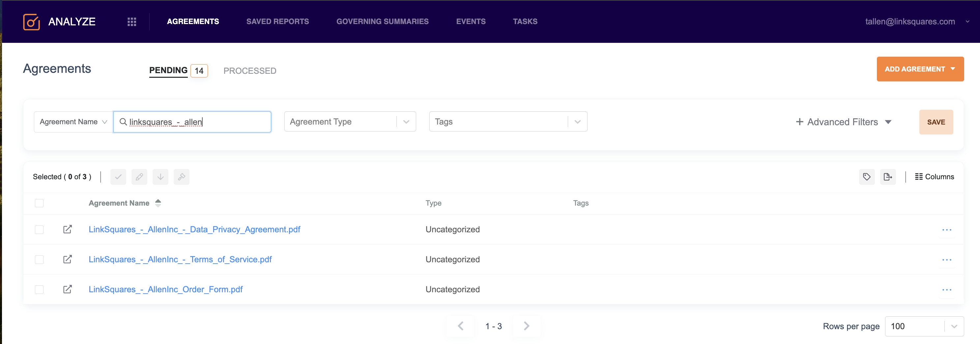Open Order_Form external link icon

(x=67, y=290)
